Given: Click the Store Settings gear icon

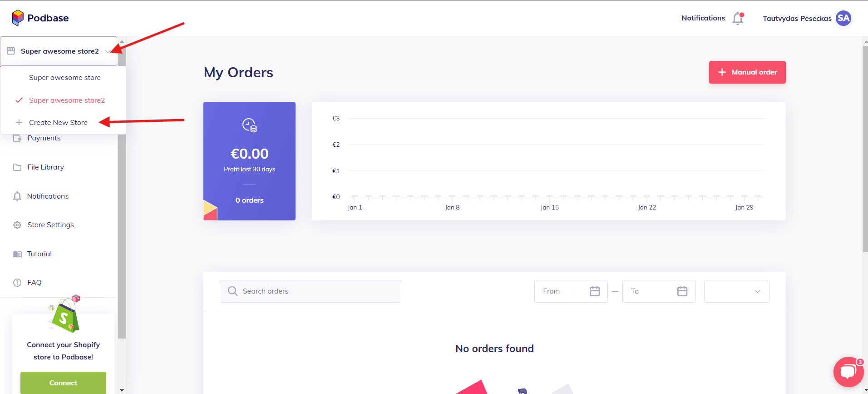Looking at the screenshot, I should click(17, 225).
